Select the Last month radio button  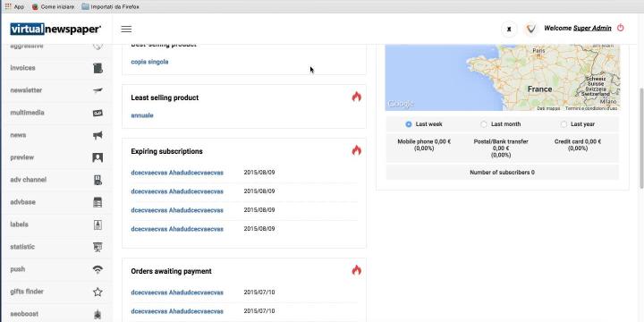[484, 124]
